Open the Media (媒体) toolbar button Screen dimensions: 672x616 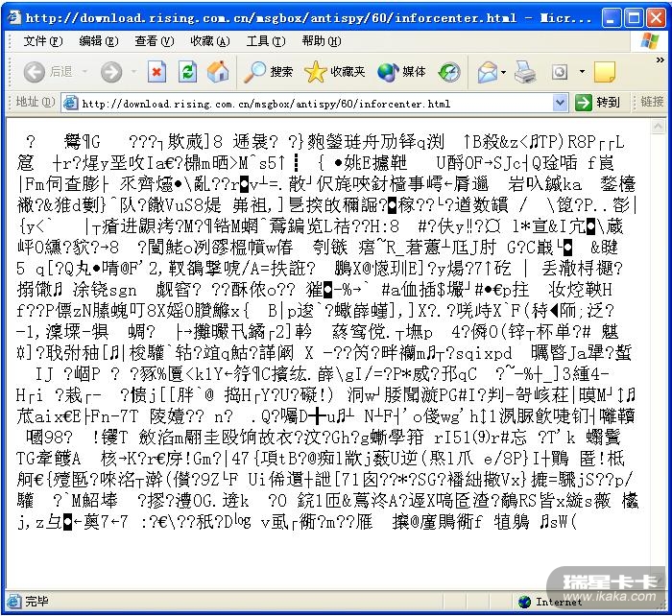(401, 72)
